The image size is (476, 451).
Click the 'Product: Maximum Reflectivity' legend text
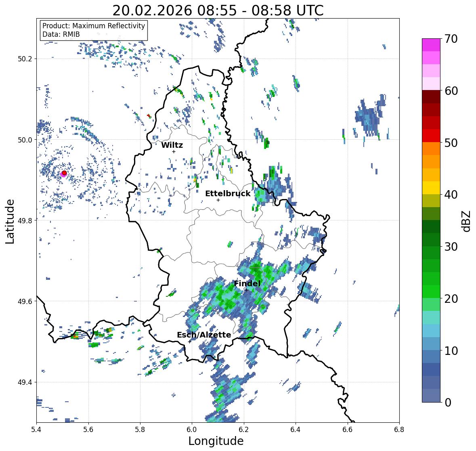tap(94, 26)
